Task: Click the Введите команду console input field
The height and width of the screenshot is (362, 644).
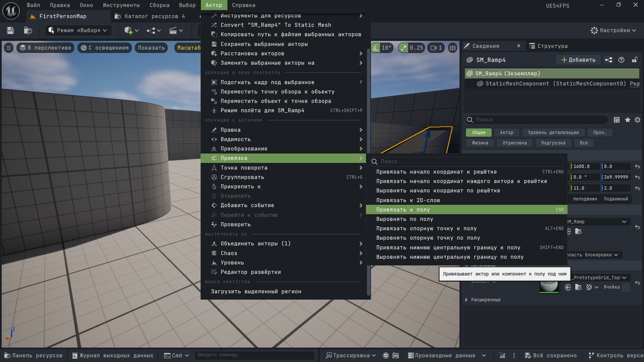Action: (x=255, y=355)
